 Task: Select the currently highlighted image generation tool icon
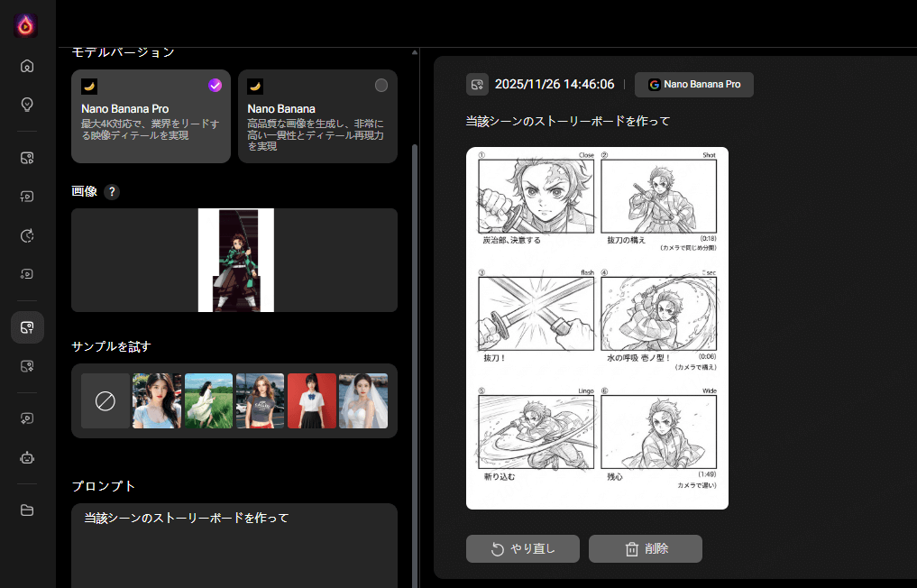point(27,327)
